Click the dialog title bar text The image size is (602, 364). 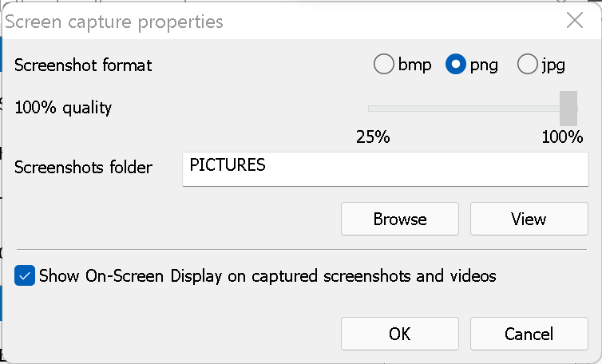[x=114, y=22]
